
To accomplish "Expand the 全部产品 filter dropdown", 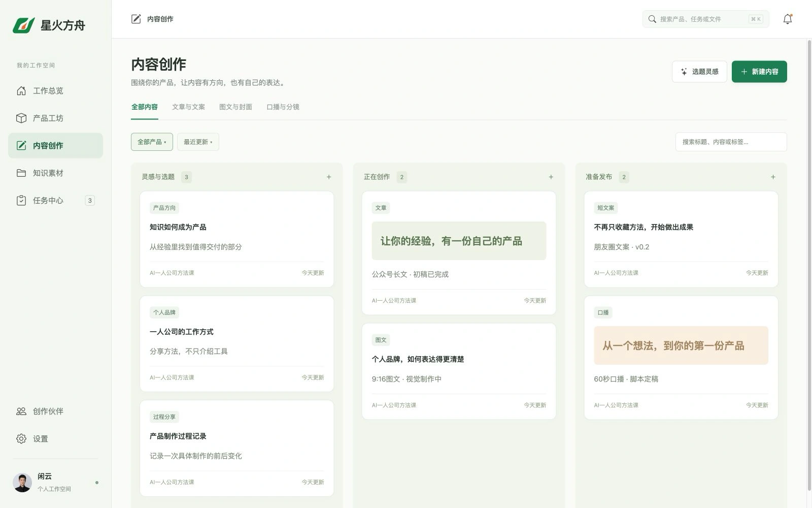I will [152, 142].
